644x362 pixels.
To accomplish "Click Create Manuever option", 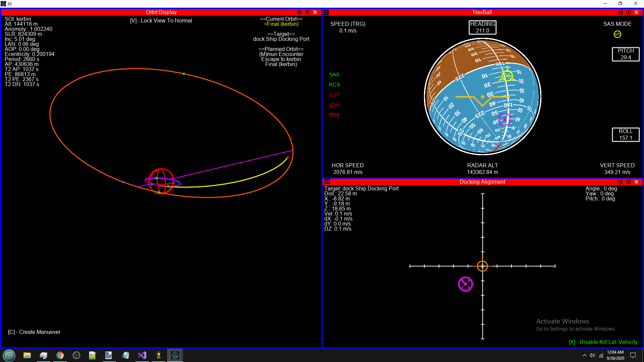I will (34, 332).
